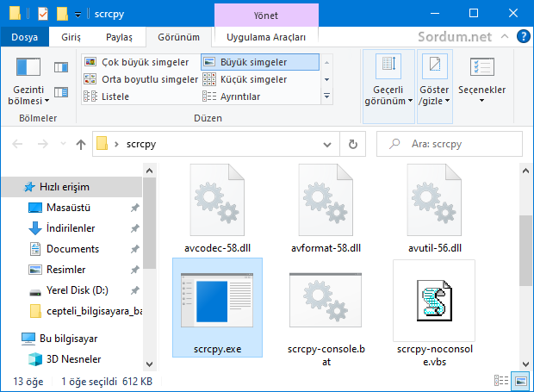Viewport: 534px width, 392px height.
Task: Select the scrcpy.exe application icon
Action: tap(217, 300)
